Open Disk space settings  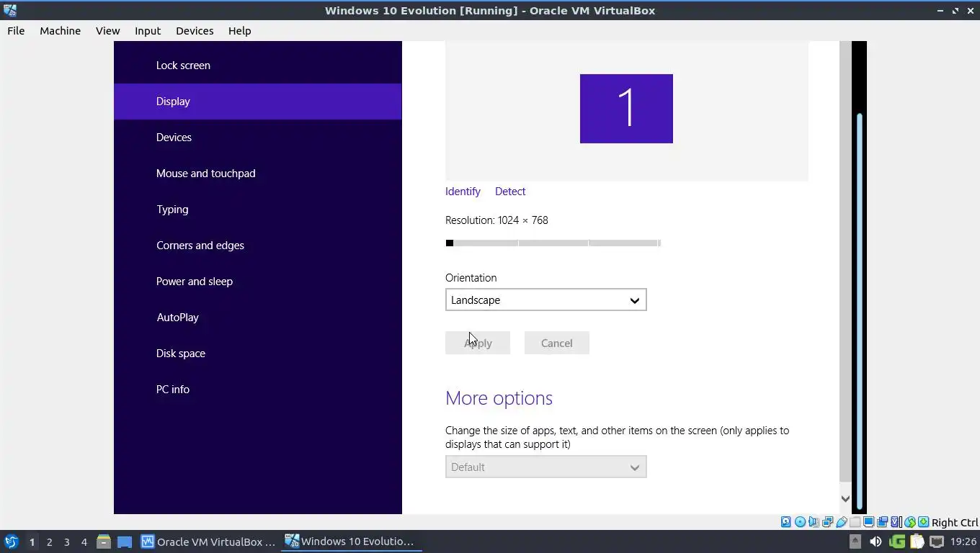257,353
